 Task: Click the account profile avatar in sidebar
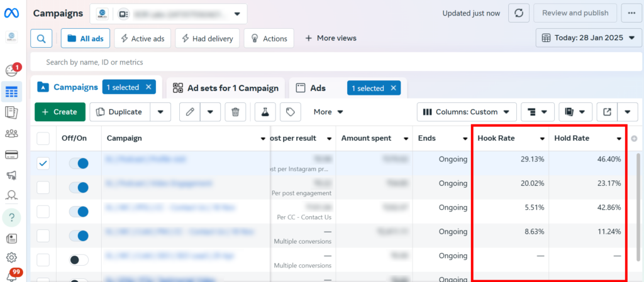pos(11,37)
